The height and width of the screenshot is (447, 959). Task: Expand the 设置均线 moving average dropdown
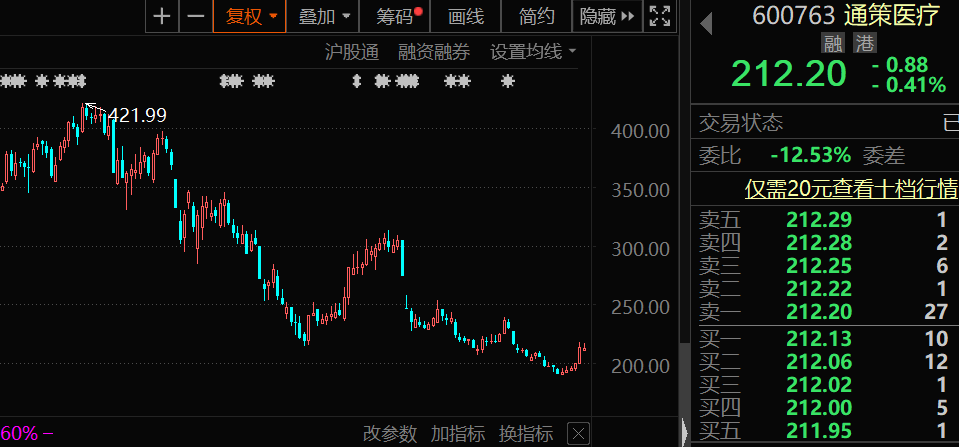pos(533,52)
